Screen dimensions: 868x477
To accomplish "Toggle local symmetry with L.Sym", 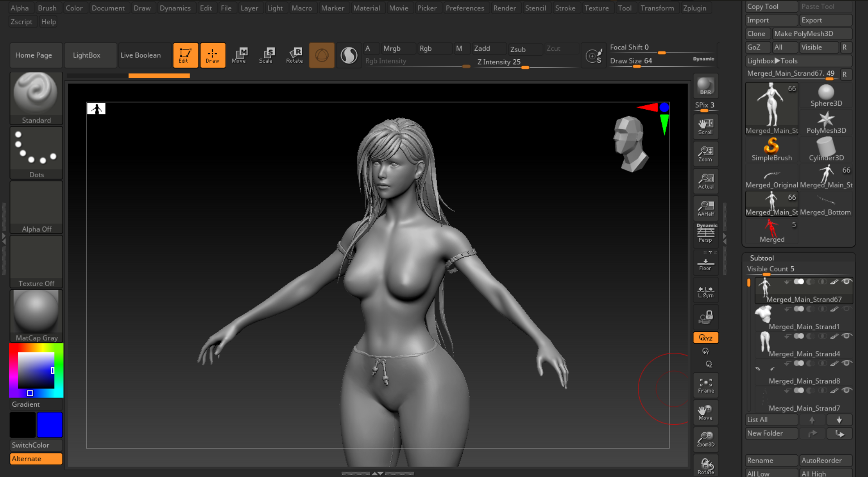I will coord(705,291).
